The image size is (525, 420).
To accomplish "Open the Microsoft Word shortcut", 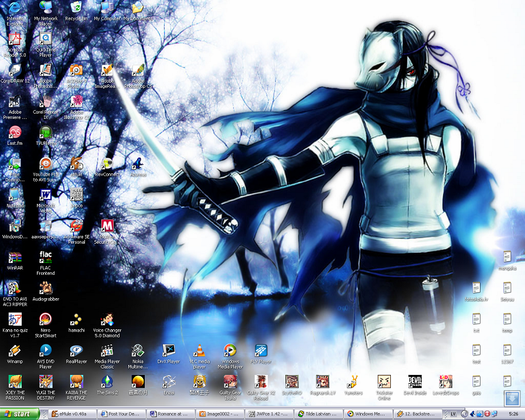I will (46, 195).
